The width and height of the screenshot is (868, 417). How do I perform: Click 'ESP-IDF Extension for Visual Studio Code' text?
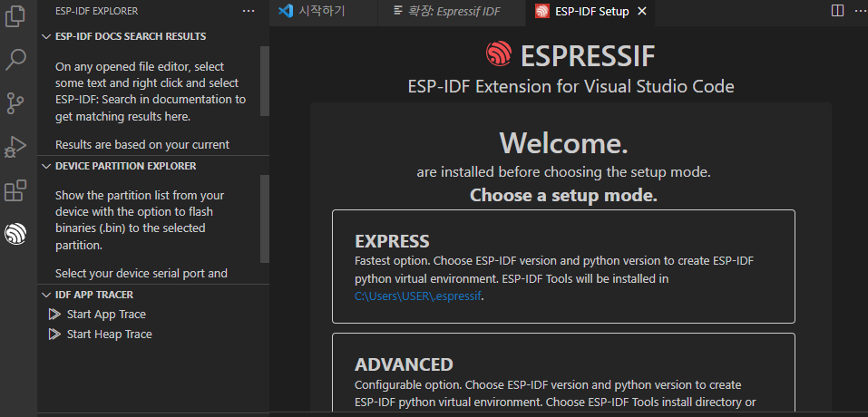tap(571, 87)
